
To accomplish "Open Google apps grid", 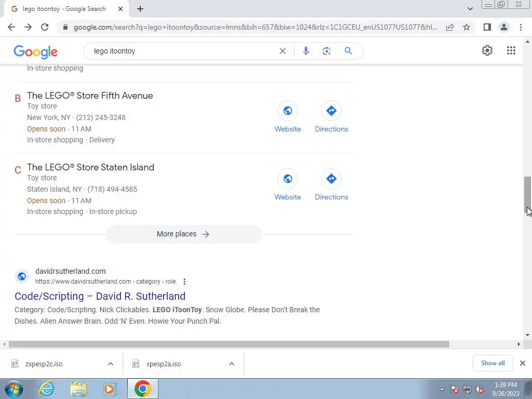I will [511, 50].
